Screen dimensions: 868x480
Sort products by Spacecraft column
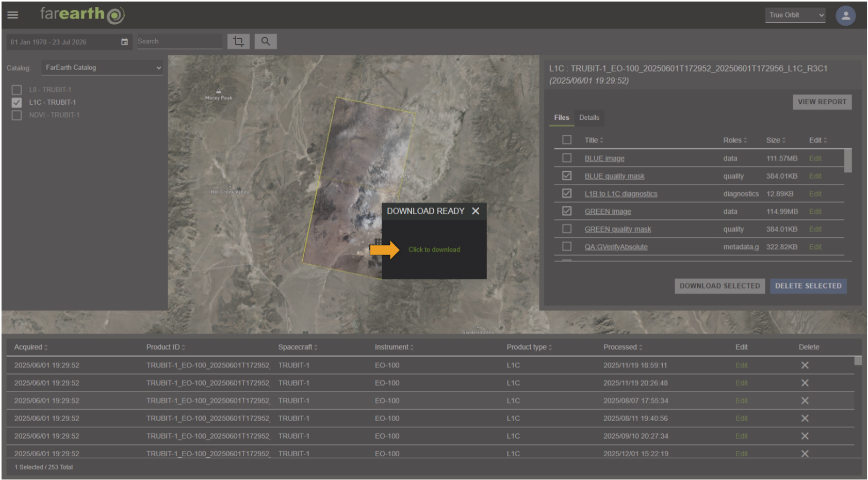(x=298, y=347)
